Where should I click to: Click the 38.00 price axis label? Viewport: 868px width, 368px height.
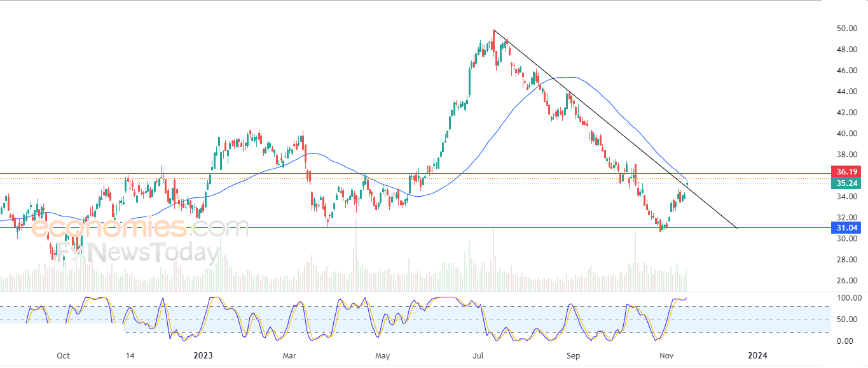(x=846, y=155)
